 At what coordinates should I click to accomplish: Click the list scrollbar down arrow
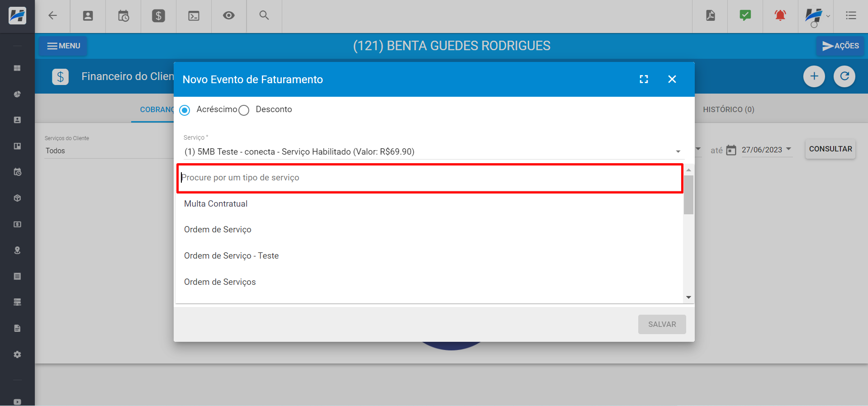[688, 297]
